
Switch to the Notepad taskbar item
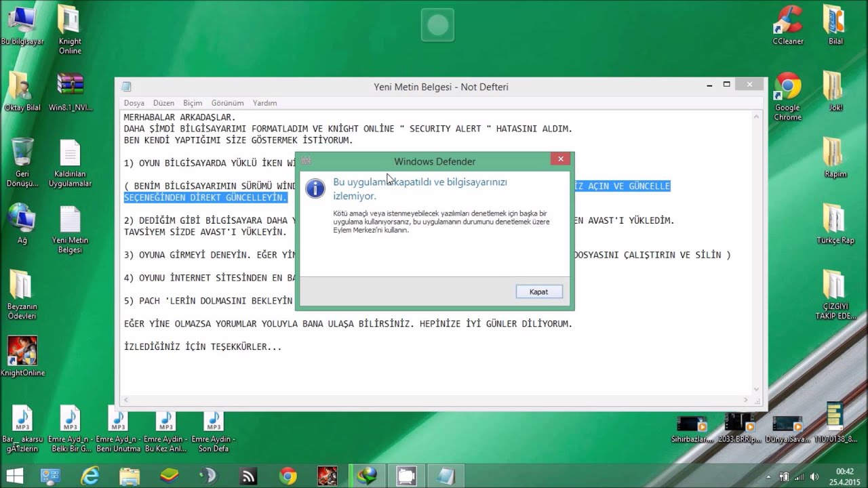tap(446, 476)
